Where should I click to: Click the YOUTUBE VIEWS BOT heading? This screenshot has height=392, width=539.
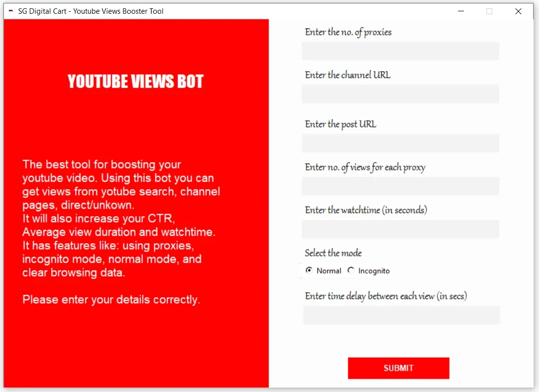[136, 82]
